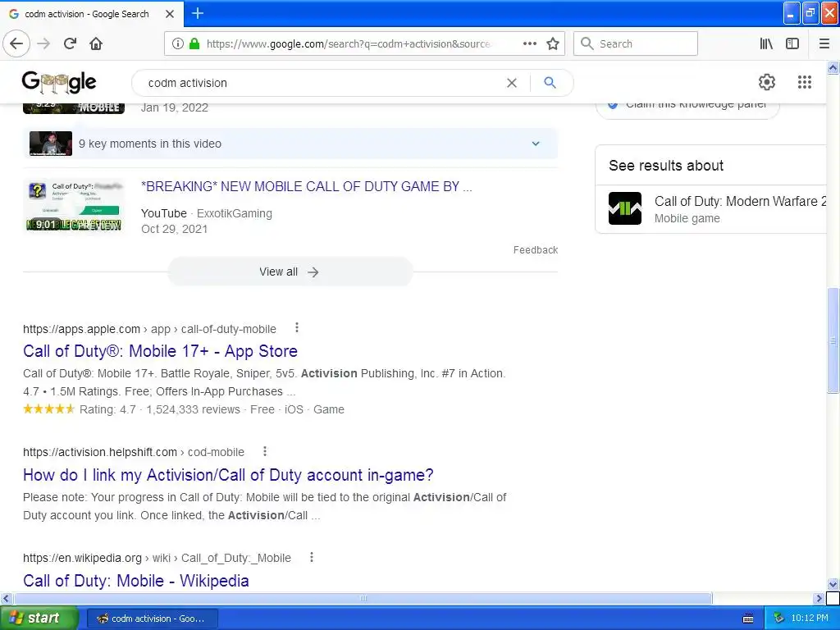Screen dimensions: 840x630
Task: Click the ExxotikGaming video thumbnail
Action: [73, 207]
